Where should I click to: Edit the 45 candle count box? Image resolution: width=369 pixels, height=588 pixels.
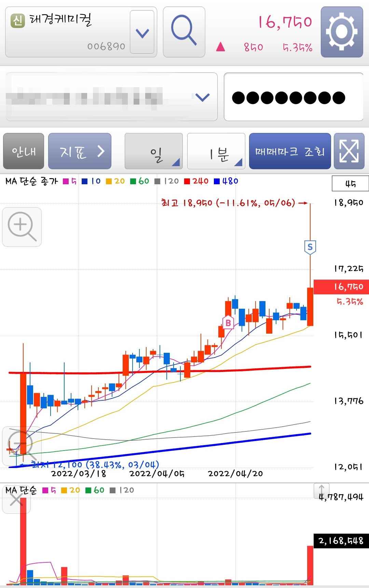coord(350,184)
